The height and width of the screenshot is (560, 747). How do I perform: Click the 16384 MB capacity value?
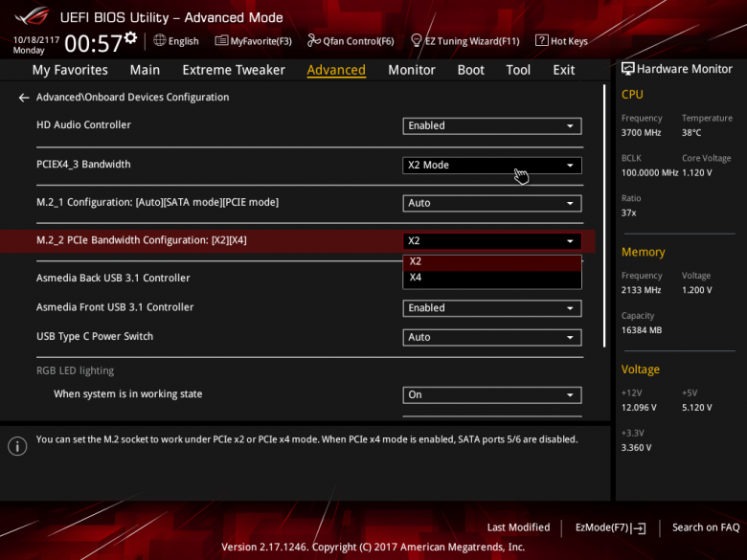(642, 330)
